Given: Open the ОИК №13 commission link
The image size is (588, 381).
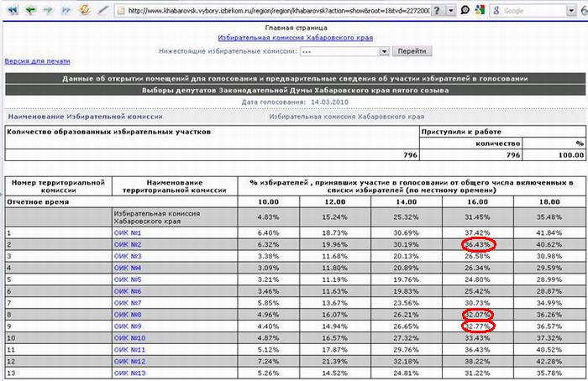Looking at the screenshot, I should 130,373.
